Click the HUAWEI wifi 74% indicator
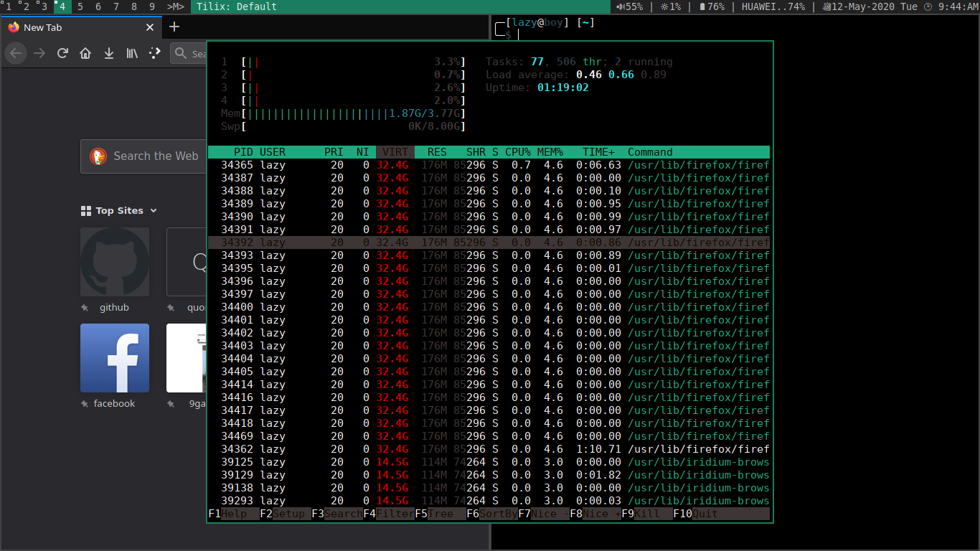980x551 pixels. tap(773, 6)
